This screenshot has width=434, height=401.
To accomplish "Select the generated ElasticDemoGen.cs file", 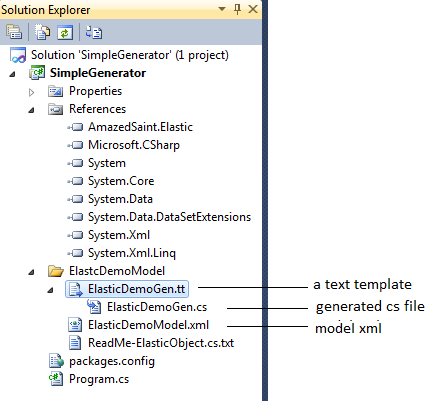I will [157, 307].
